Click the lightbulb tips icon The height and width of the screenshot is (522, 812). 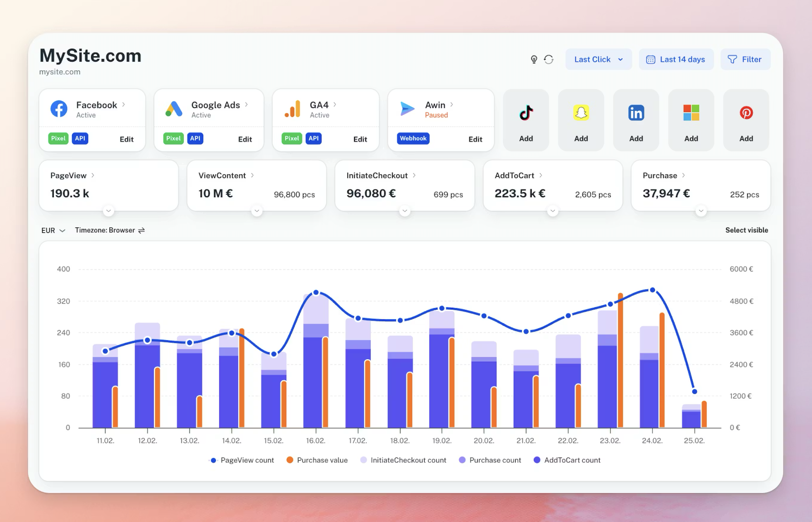point(534,59)
